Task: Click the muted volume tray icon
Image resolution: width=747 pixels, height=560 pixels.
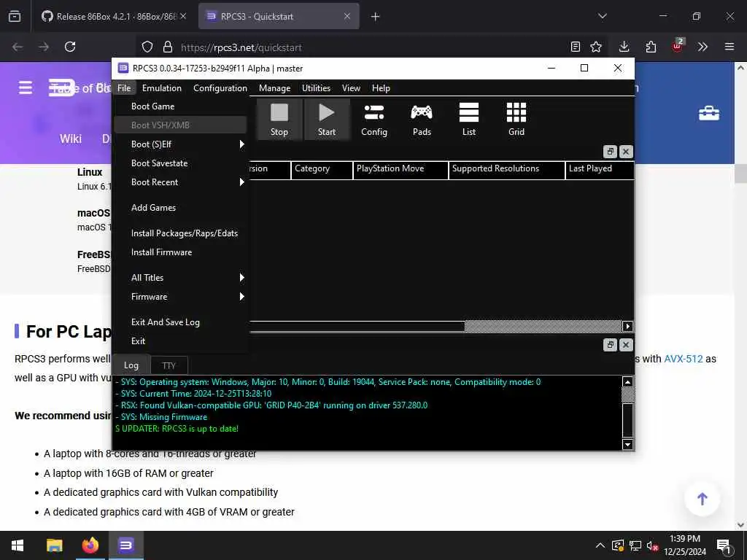Action: pyautogui.click(x=652, y=545)
